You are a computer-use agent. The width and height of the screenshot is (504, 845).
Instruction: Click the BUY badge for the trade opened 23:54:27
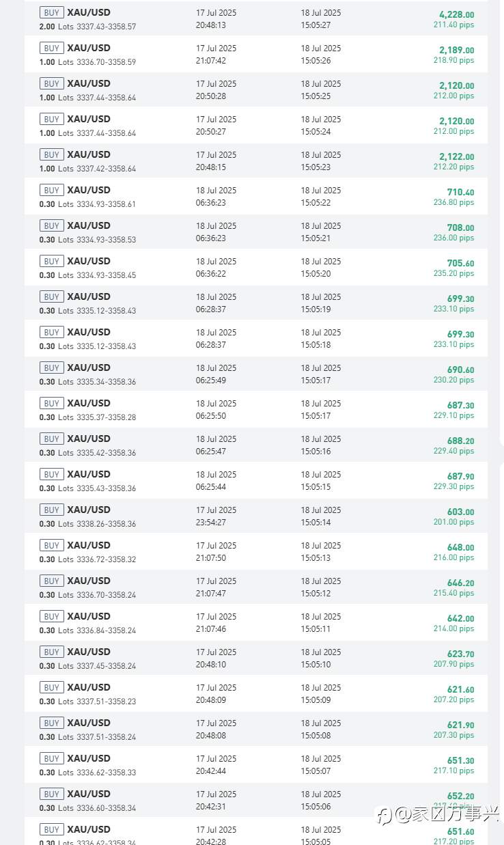[x=52, y=510]
